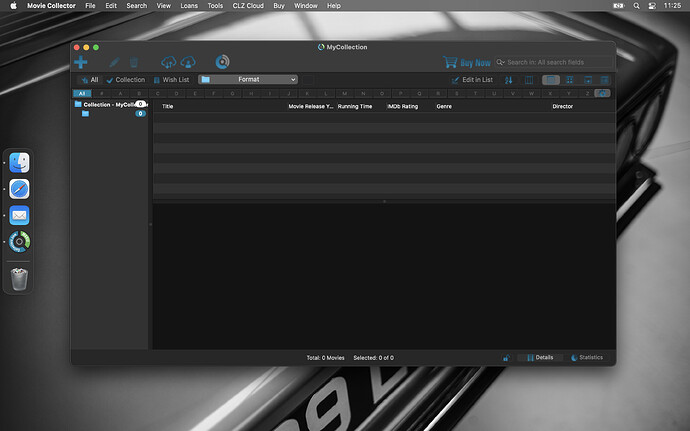
Task: Open the Format folder dropdown
Action: click(247, 79)
